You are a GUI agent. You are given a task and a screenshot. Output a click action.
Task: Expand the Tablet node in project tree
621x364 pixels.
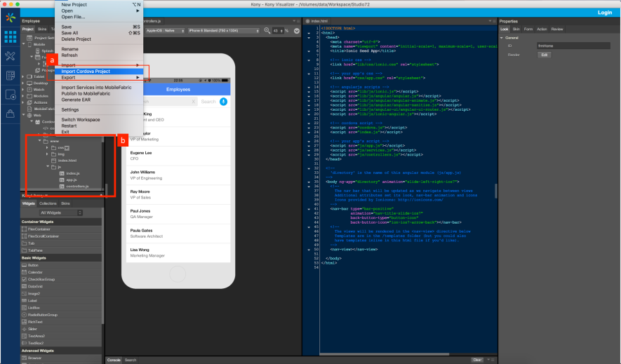coord(23,76)
